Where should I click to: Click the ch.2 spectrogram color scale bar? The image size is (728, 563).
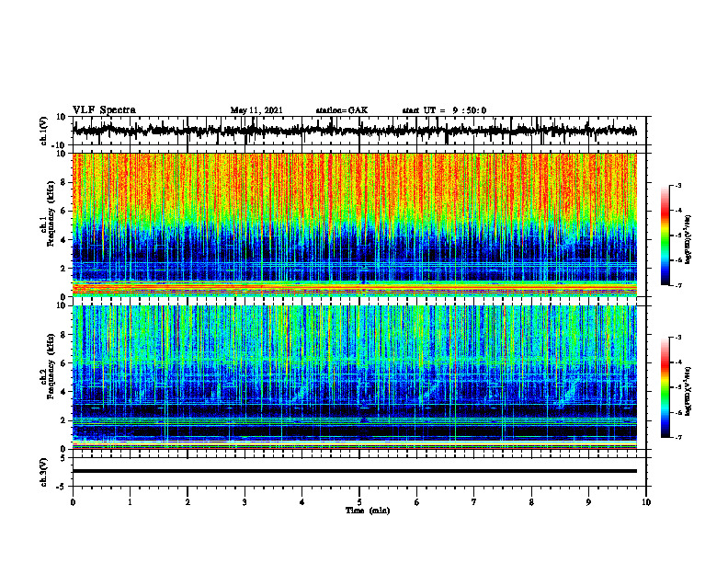click(665, 387)
